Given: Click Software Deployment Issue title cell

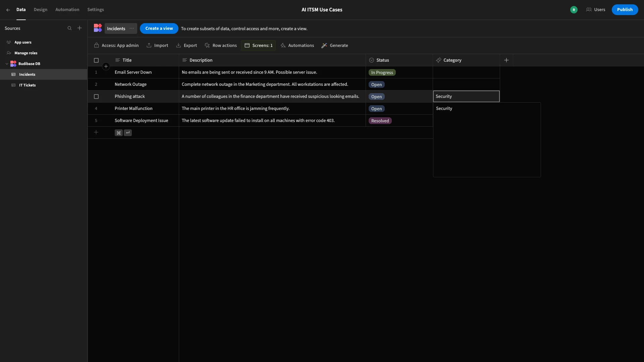Looking at the screenshot, I should [145, 121].
